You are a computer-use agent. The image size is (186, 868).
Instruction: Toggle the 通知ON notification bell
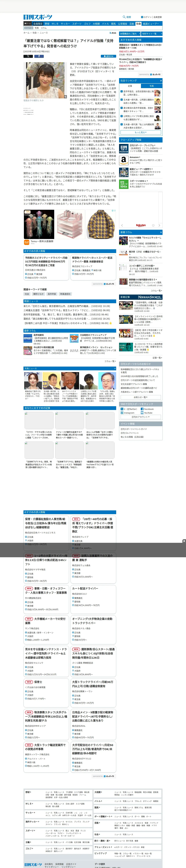(108, 56)
